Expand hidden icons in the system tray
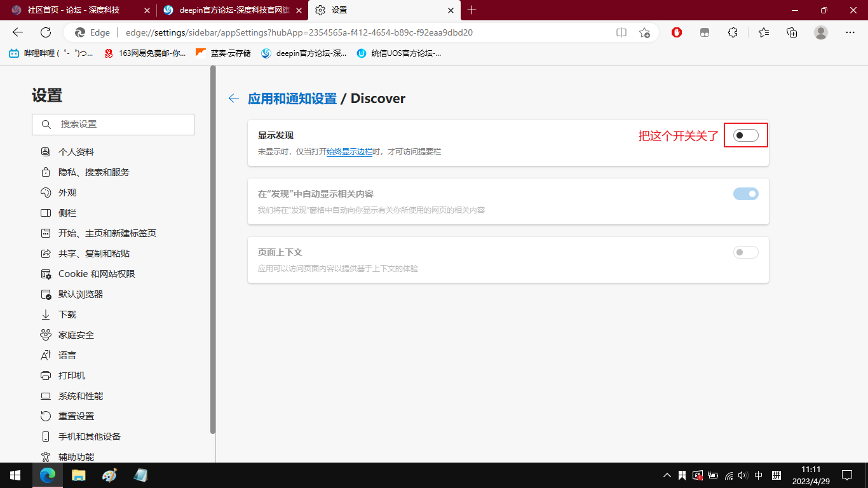Screen dimensions: 868x488 pyautogui.click(x=667, y=475)
